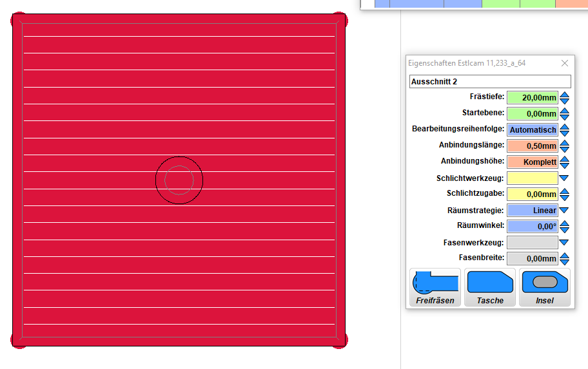Click the Frästiefe 20,00mm value field
Viewport: 588px width, 369px height.
point(532,98)
